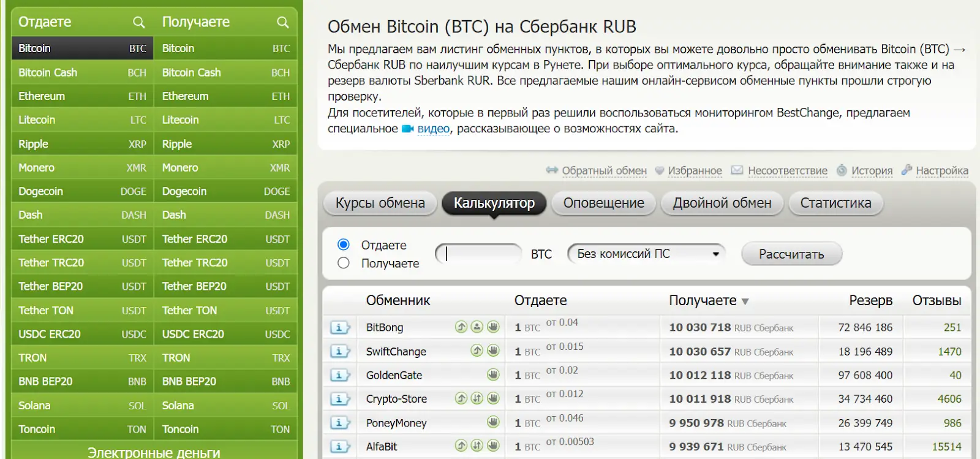Screen dimensions: 980x459
Task: Select Dogecoin in the Отдаете column
Action: pyautogui.click(x=82, y=191)
